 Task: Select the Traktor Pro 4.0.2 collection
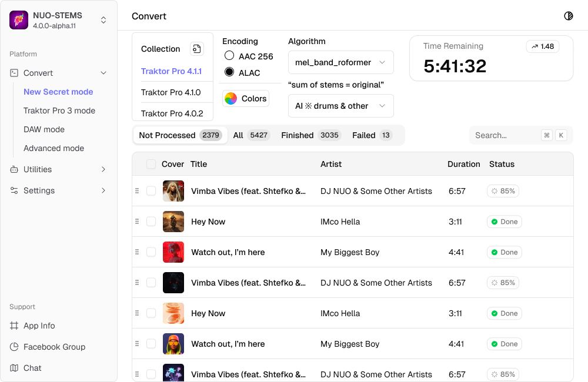tap(172, 112)
